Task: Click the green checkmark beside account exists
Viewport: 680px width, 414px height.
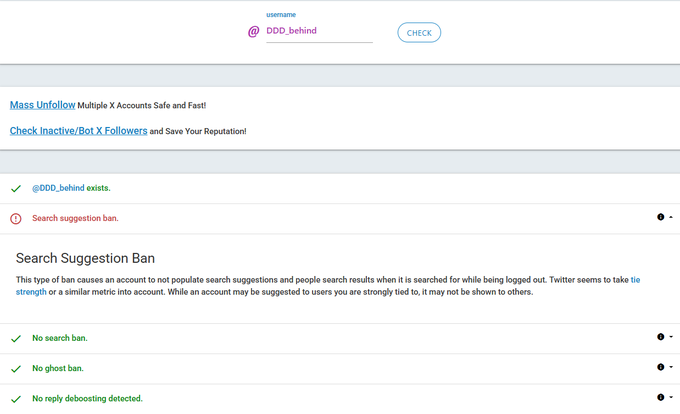Action: click(16, 189)
